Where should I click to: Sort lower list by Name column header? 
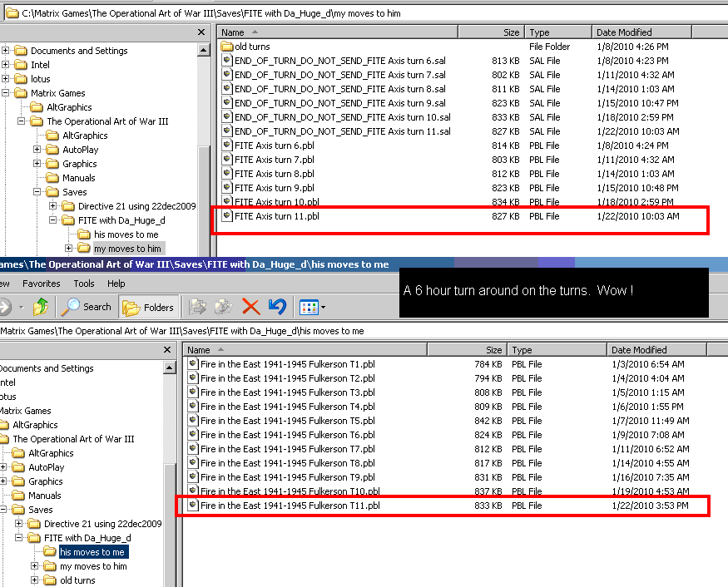305,350
